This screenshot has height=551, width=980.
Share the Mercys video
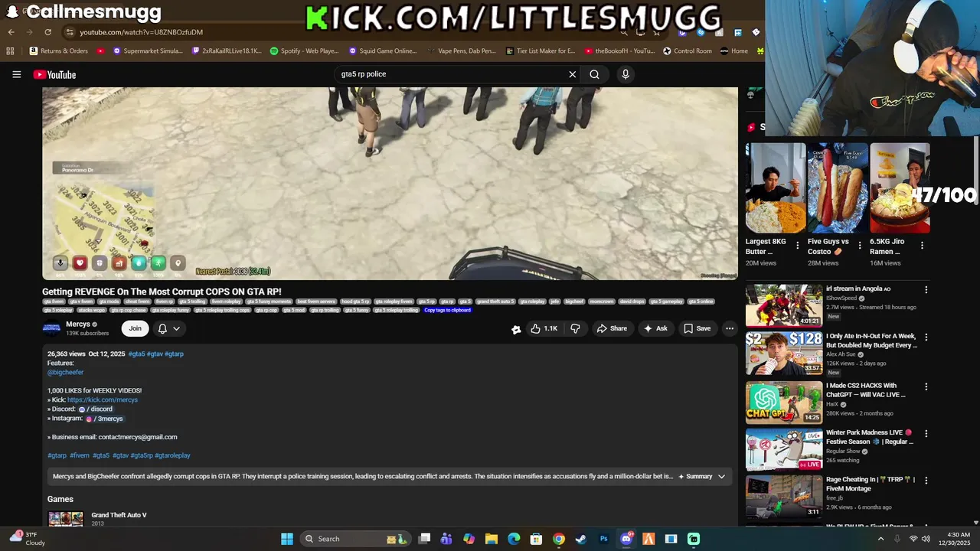tap(612, 328)
